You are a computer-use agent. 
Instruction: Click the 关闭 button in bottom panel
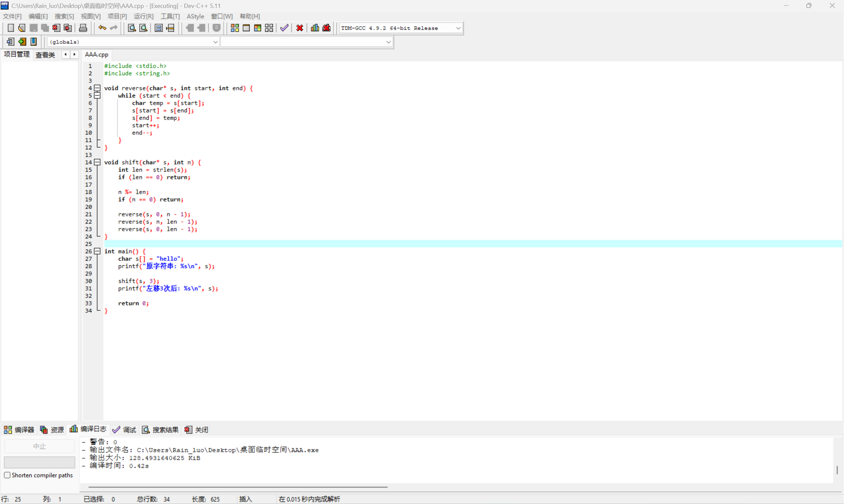pos(196,430)
